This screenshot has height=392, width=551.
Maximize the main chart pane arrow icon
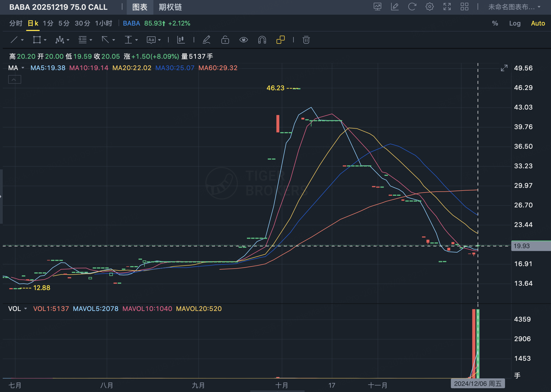[x=504, y=68]
